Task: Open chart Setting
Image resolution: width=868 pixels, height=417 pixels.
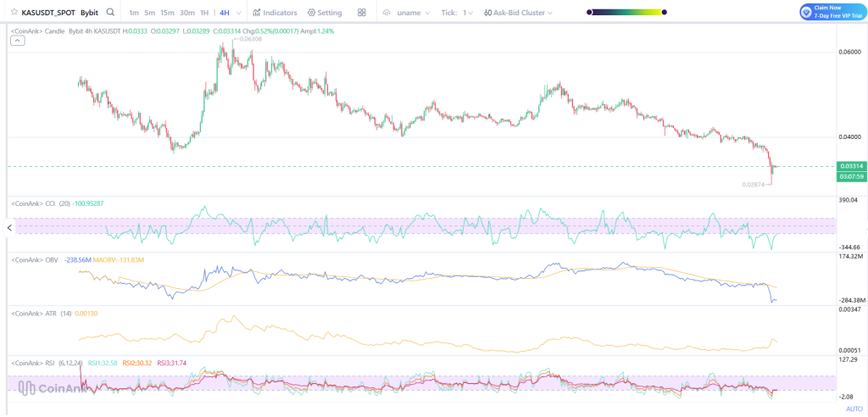Action: coord(325,12)
